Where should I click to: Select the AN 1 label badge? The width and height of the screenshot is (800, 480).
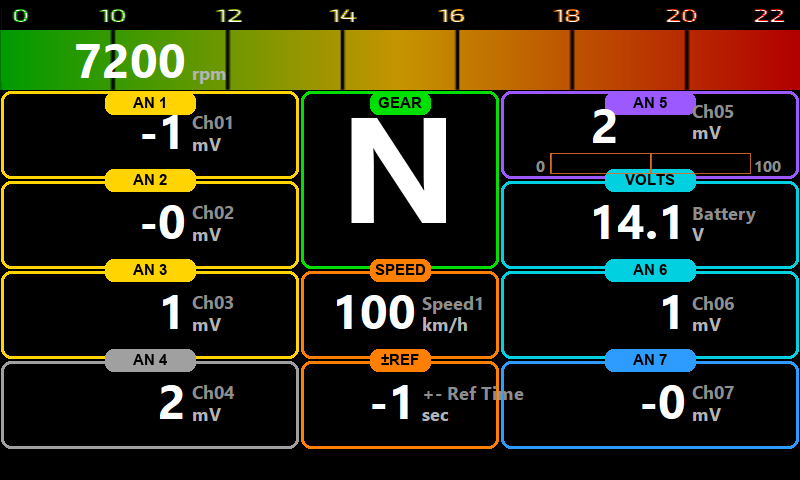[150, 103]
